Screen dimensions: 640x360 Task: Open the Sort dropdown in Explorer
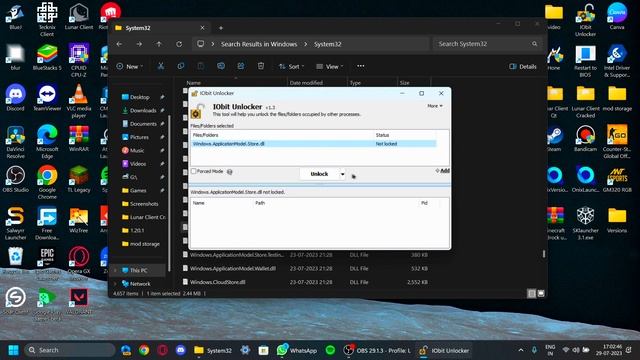pos(291,67)
